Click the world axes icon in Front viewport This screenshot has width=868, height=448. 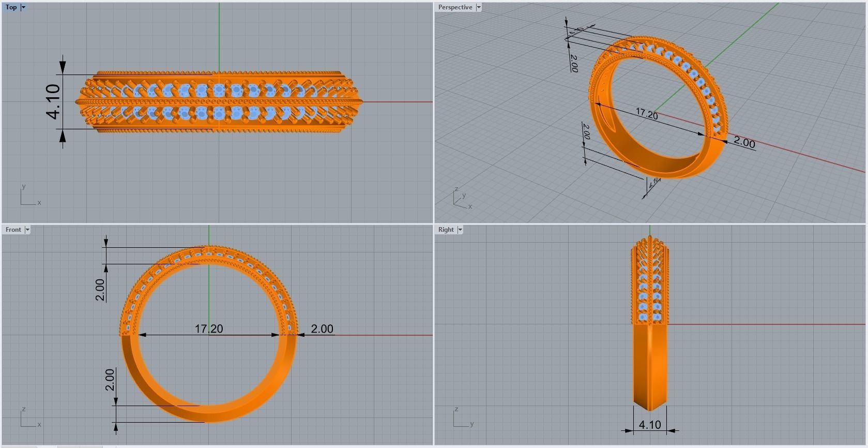[x=30, y=418]
